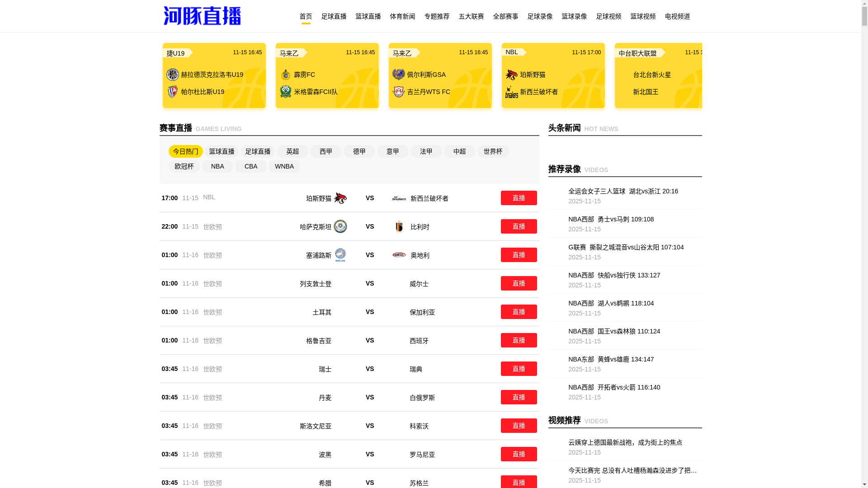Click 直播 button for 哈萨克斯坦 vs 比利时
868x488 pixels.
(x=519, y=226)
